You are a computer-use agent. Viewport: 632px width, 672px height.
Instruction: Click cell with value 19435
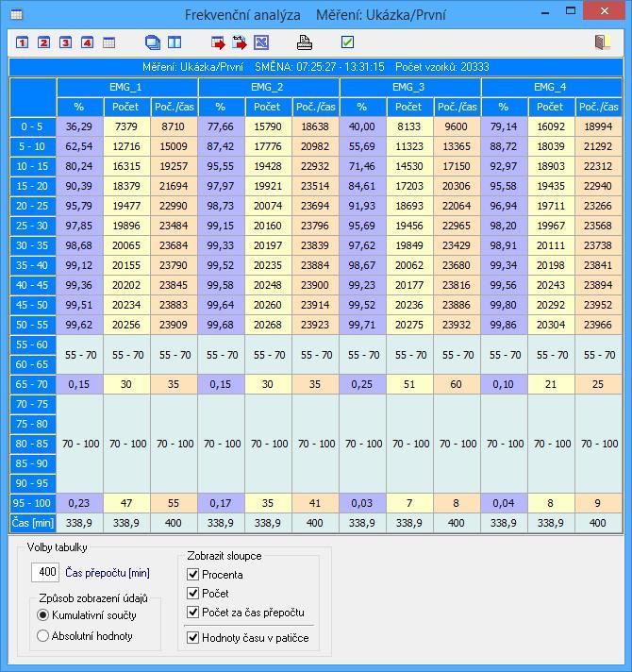tap(552, 186)
